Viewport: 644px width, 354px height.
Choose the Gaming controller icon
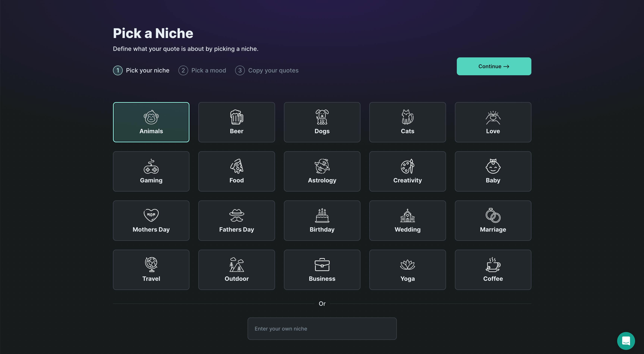click(151, 166)
